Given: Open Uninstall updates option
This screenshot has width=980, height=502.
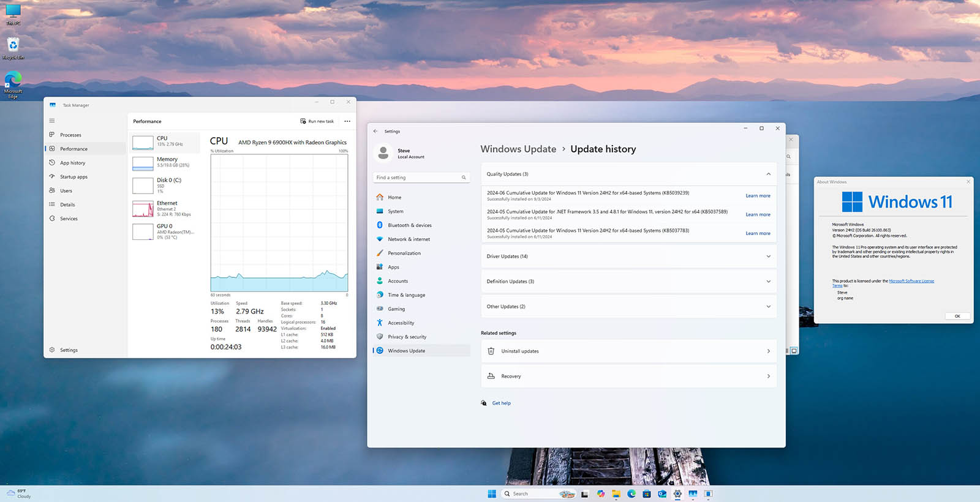Looking at the screenshot, I should pos(628,351).
